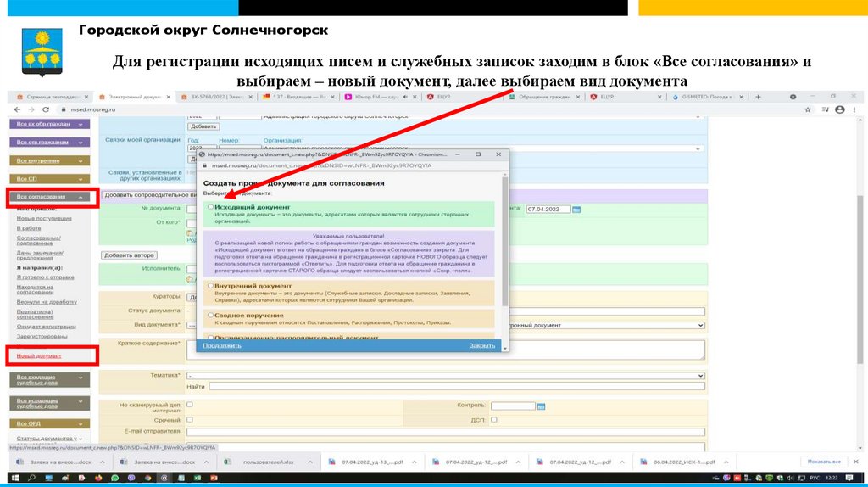Viewport: 868px width, 487px height.
Task: Check the Не сканируемый доп. материал box
Action: coord(190,405)
